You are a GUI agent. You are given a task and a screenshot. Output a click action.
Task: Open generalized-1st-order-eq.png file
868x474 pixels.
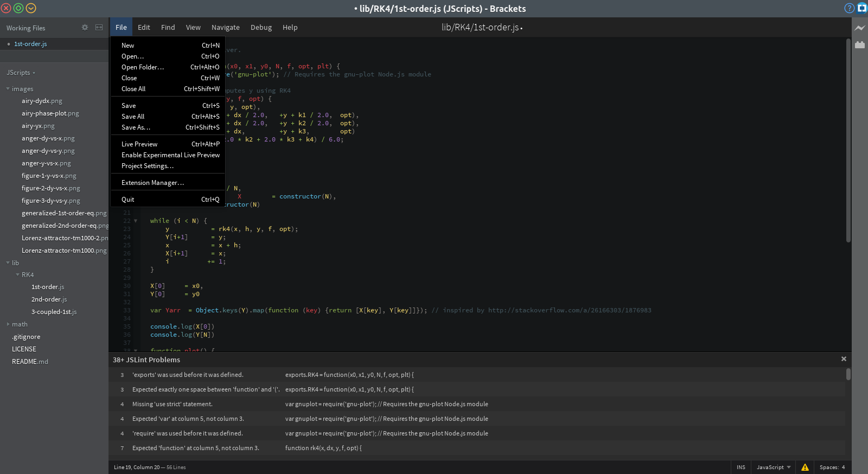pos(64,213)
